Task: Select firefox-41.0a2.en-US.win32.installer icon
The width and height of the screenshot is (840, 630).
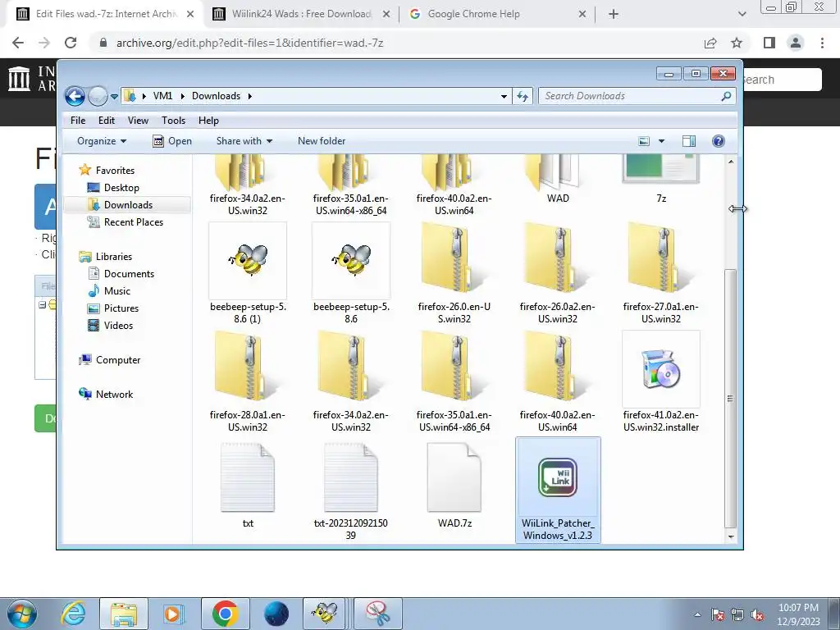Action: 661,368
